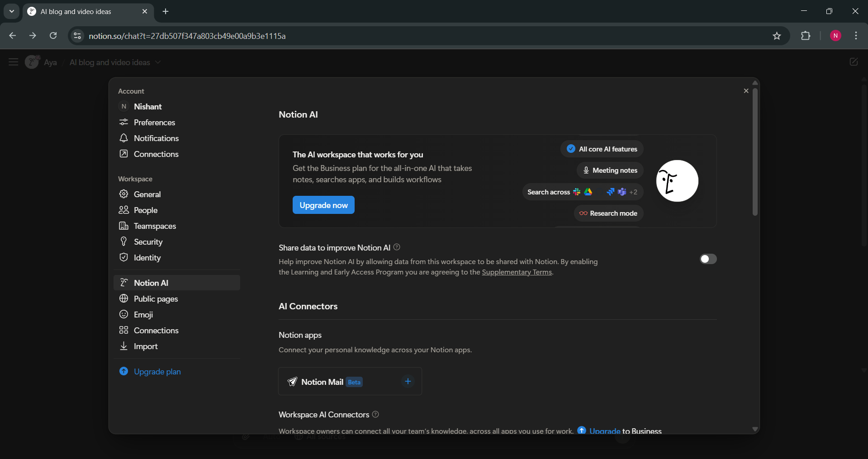Image resolution: width=868 pixels, height=459 pixels.
Task: Click the Teamspaces building icon
Action: (123, 226)
